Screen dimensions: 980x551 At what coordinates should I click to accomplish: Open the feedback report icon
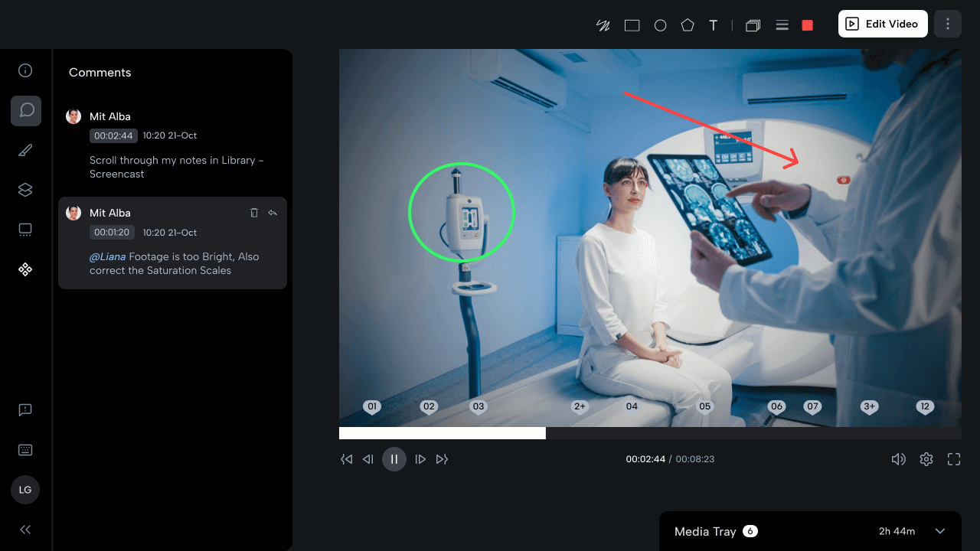[x=25, y=410]
